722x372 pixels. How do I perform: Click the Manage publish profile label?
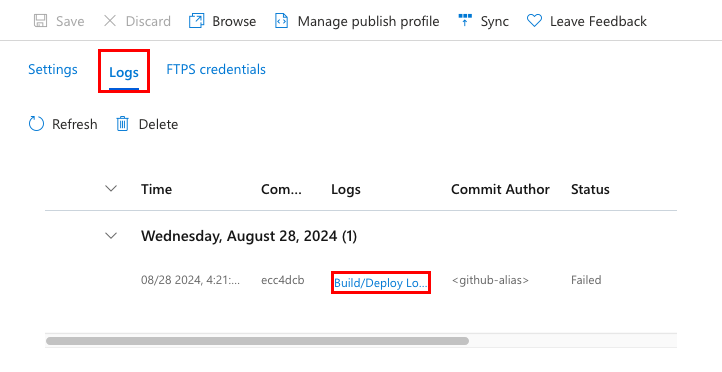pyautogui.click(x=368, y=21)
